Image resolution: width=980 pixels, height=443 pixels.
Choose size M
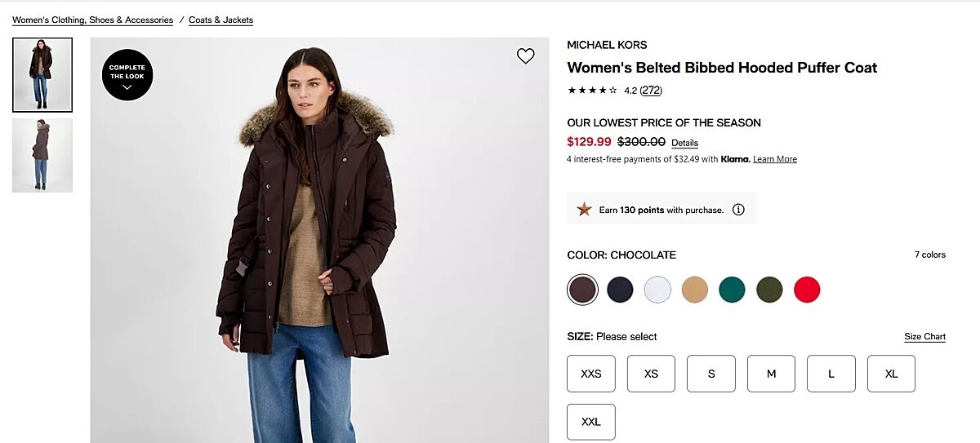(x=771, y=374)
